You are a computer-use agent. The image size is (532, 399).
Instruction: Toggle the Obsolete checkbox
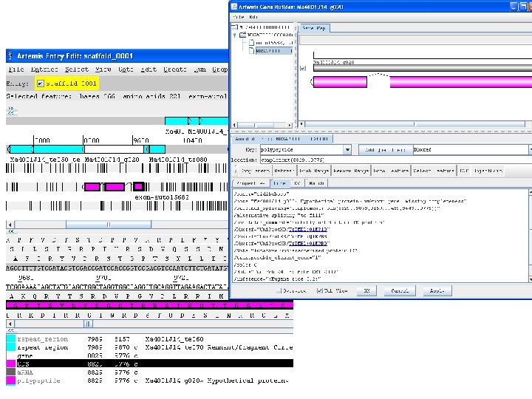coord(279,291)
